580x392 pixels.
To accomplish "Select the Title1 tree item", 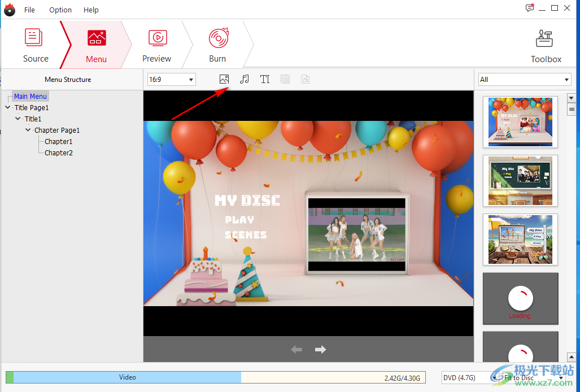I will click(33, 119).
